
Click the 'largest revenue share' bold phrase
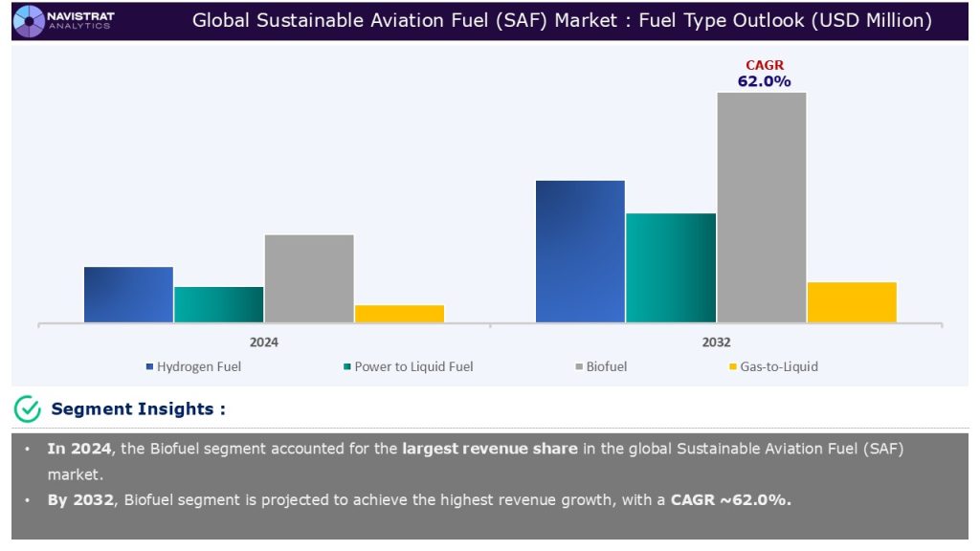click(x=490, y=449)
